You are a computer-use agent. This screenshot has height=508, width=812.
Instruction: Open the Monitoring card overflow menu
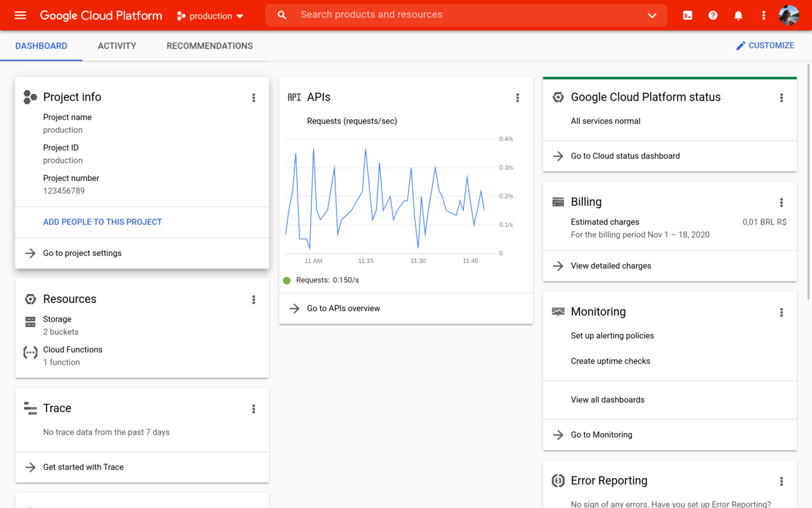click(781, 312)
